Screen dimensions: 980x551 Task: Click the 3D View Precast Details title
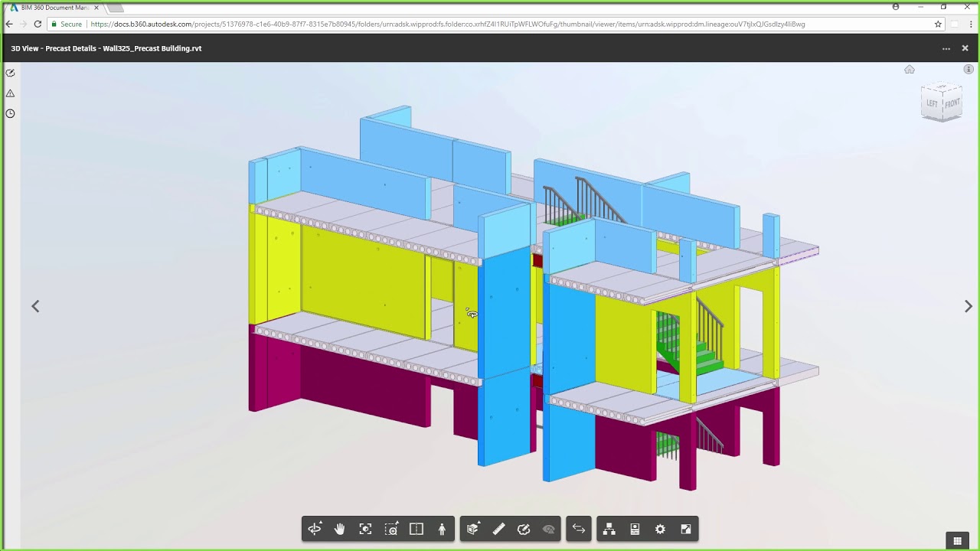106,48
